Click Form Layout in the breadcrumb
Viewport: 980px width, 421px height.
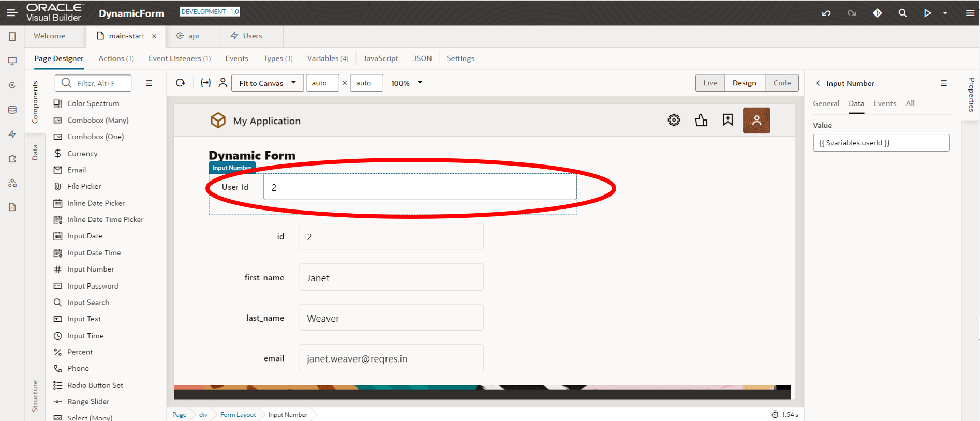pyautogui.click(x=238, y=415)
